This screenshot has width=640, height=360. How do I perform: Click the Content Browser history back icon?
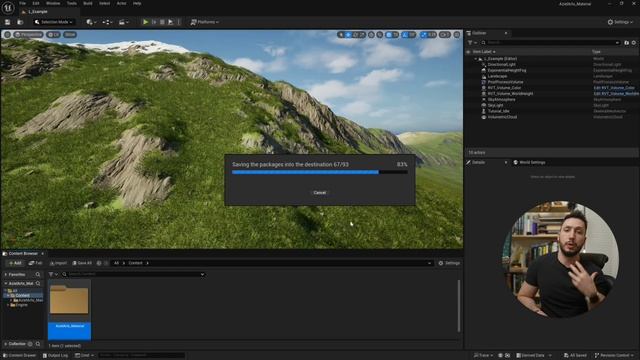pyautogui.click(x=99, y=263)
